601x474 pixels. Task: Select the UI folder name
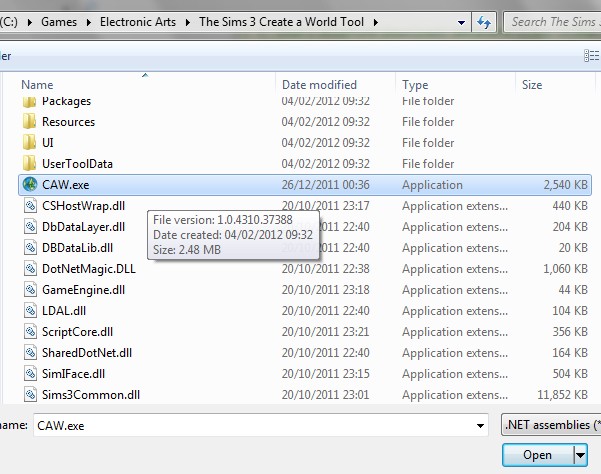tap(48, 143)
